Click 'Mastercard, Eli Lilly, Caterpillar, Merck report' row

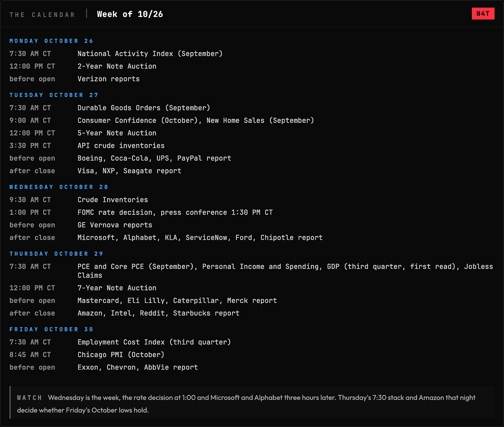click(x=177, y=301)
